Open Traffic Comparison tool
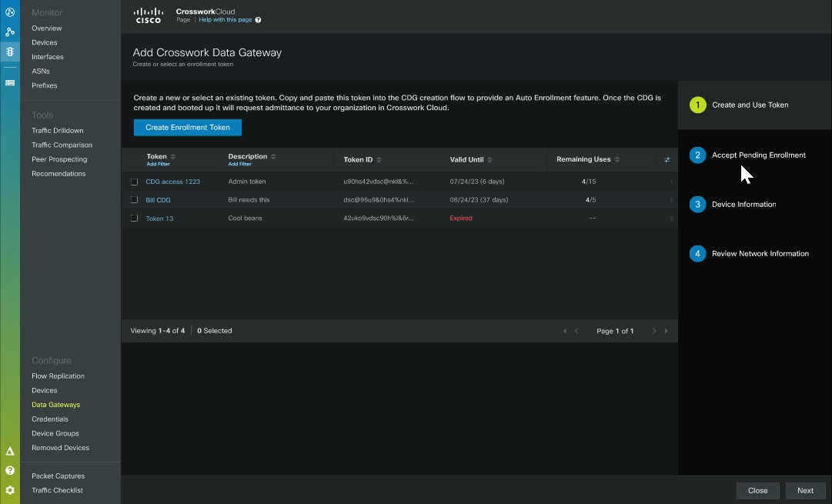 coord(62,145)
